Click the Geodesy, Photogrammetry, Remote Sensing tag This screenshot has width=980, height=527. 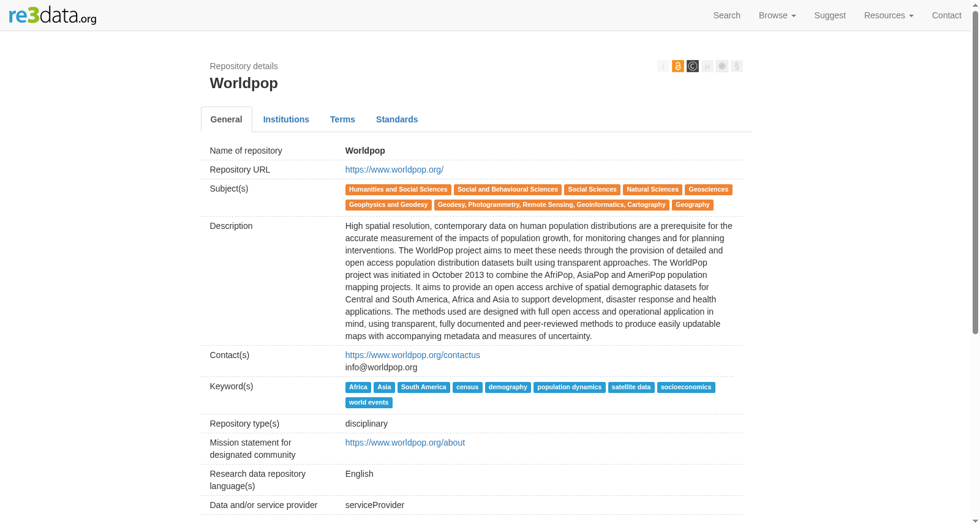pos(552,205)
